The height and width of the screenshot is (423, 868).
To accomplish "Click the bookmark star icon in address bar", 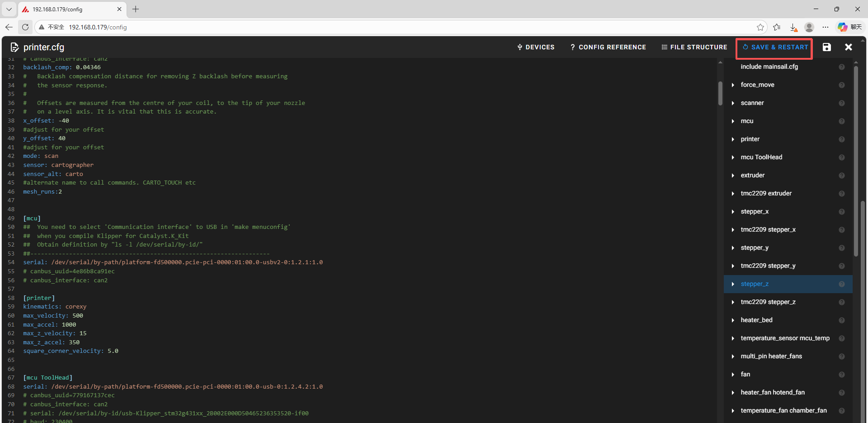I will pos(760,27).
